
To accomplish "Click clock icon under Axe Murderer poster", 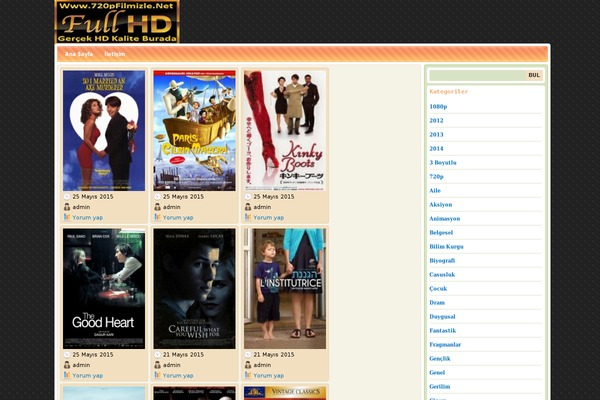I will [x=67, y=196].
